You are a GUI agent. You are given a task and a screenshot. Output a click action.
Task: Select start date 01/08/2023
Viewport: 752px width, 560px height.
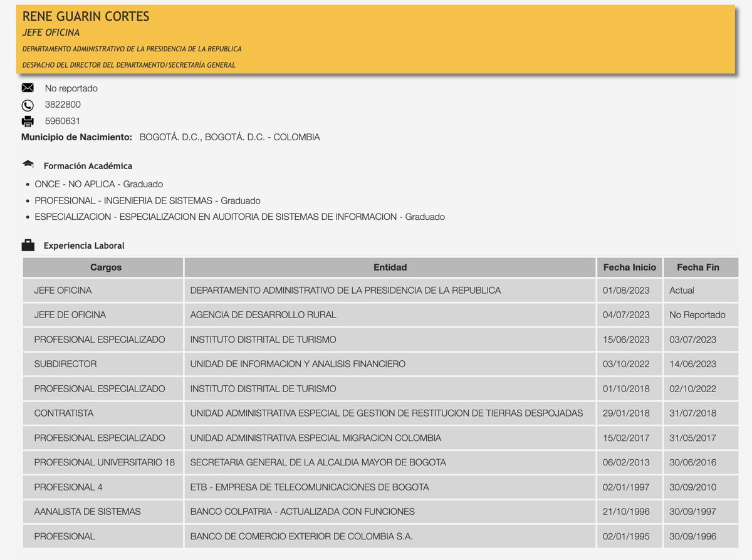click(626, 291)
